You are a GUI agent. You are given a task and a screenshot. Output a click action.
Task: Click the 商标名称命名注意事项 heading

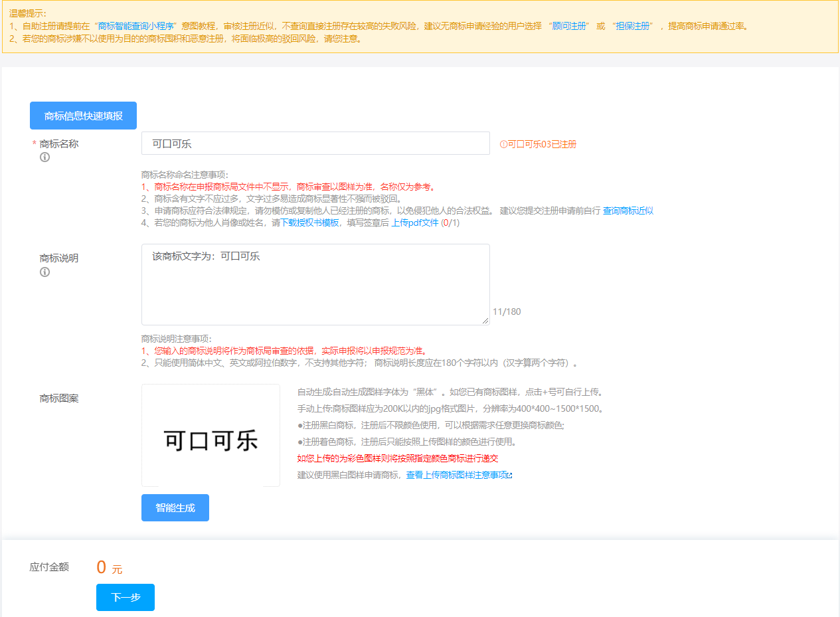tap(185, 175)
